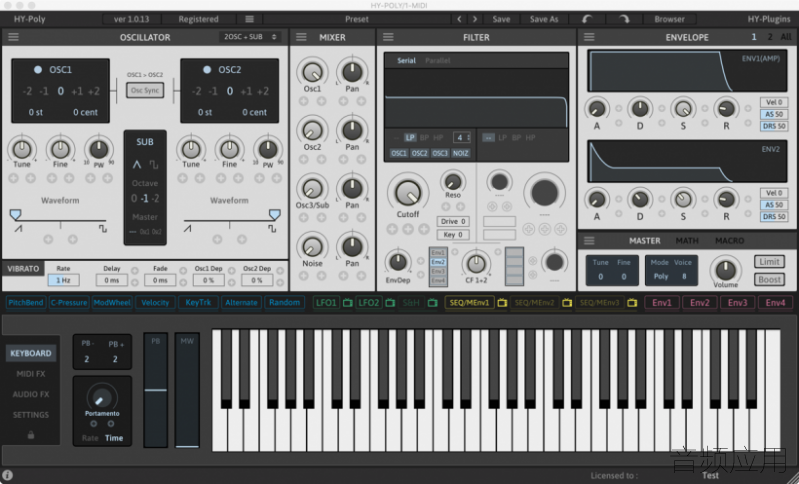Click the Save button
Screen dimensions: 799x484
coord(501,19)
